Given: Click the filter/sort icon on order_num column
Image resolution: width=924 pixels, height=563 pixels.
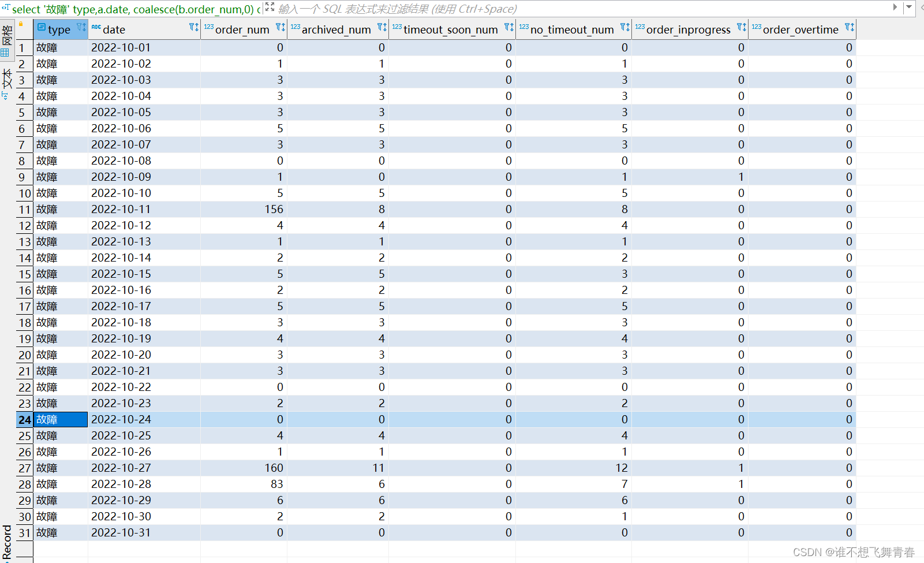Looking at the screenshot, I should (280, 27).
